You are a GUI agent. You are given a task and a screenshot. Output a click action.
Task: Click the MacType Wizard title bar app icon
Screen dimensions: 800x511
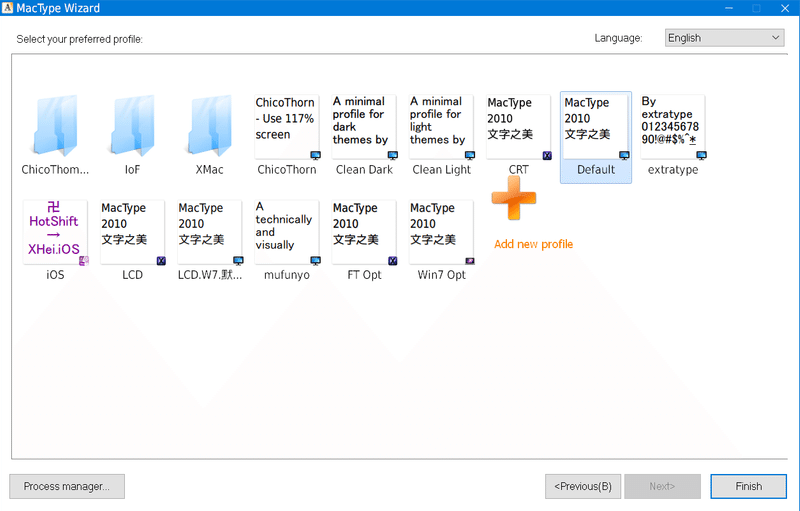[7, 8]
